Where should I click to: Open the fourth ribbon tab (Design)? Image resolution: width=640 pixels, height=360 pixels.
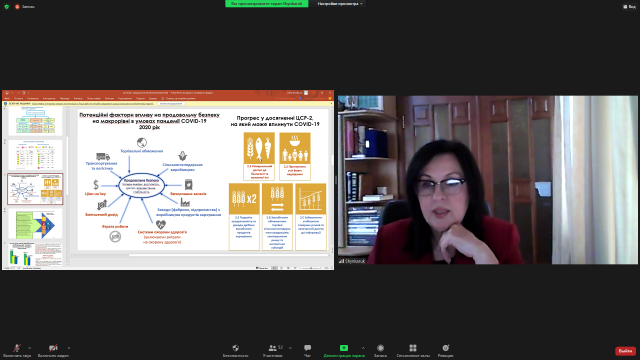(49, 98)
